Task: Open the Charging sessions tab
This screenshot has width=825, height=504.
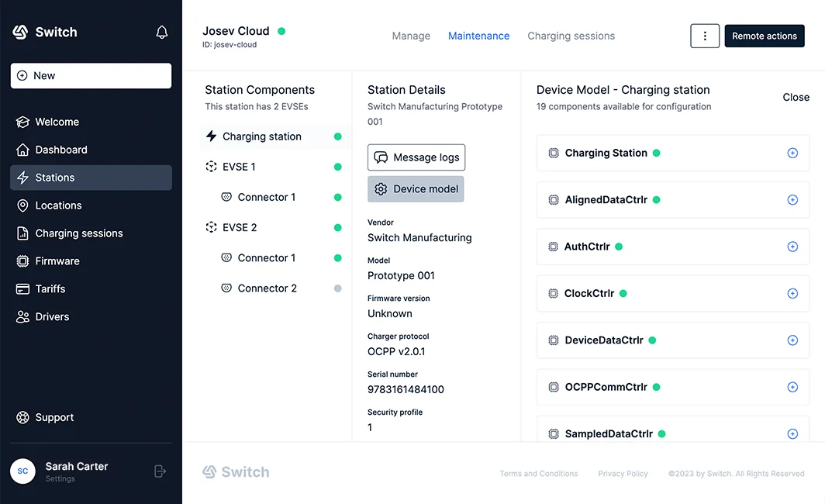Action: [x=571, y=36]
